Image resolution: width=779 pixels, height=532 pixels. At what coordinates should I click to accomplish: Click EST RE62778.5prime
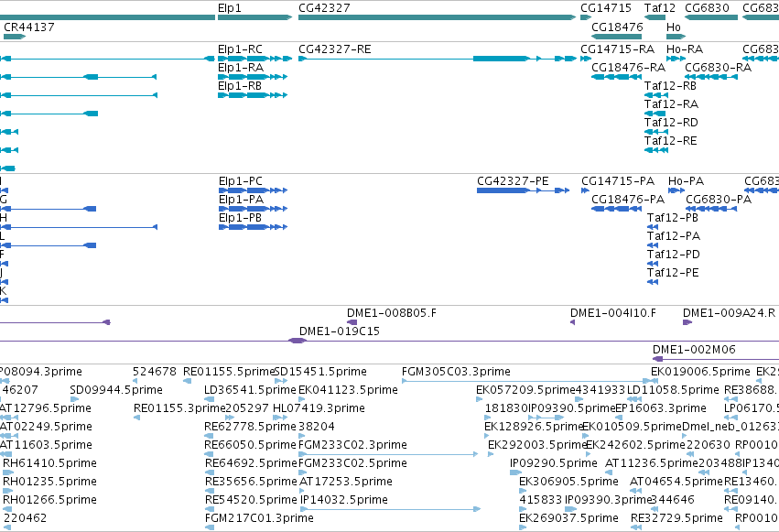point(209,436)
